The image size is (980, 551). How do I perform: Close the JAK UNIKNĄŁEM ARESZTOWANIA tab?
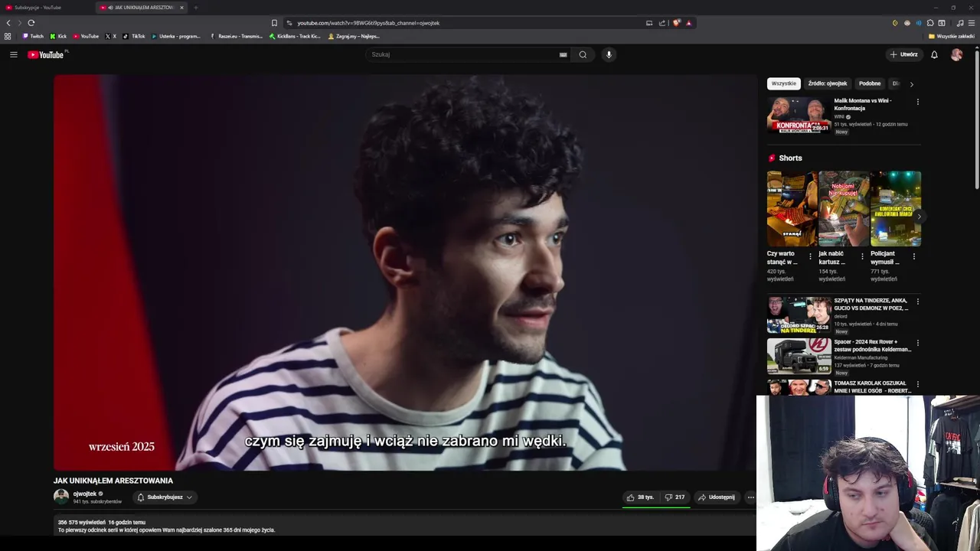click(181, 7)
